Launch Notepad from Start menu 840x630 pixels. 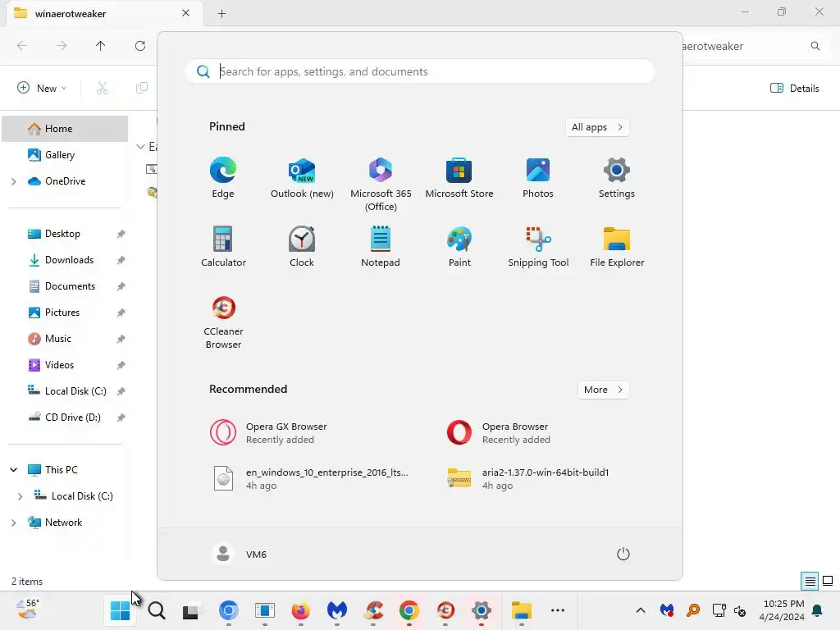coord(381,246)
